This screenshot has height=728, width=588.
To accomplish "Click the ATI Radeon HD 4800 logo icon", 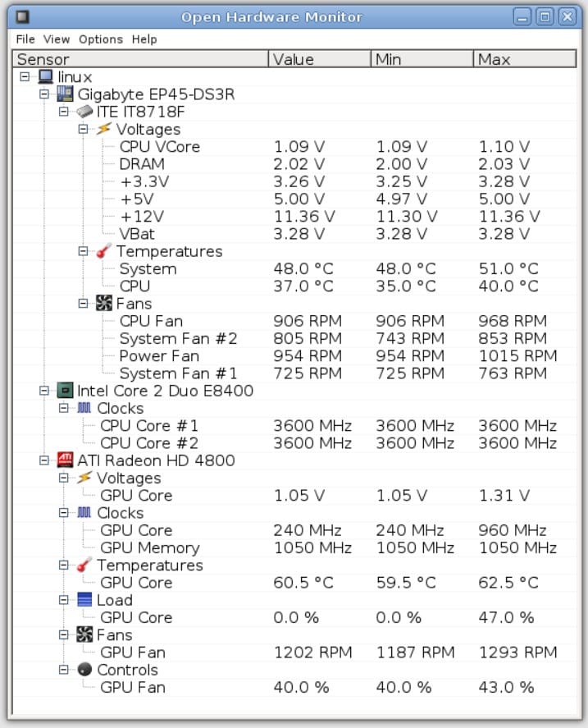I will [65, 460].
